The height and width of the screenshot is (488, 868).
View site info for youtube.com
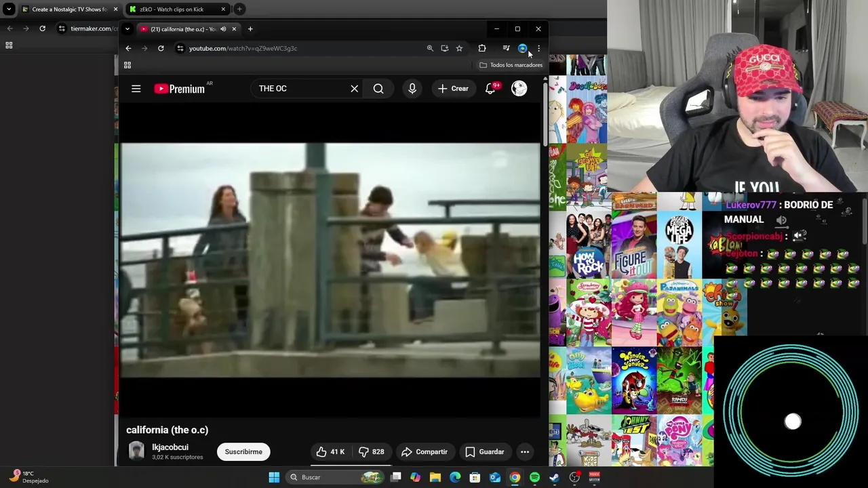tap(180, 48)
